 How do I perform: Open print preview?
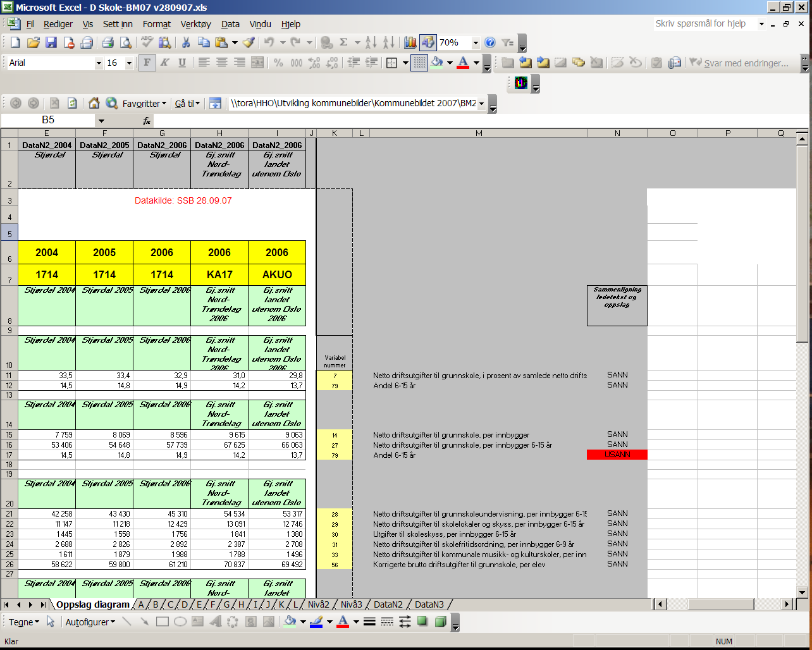click(125, 43)
